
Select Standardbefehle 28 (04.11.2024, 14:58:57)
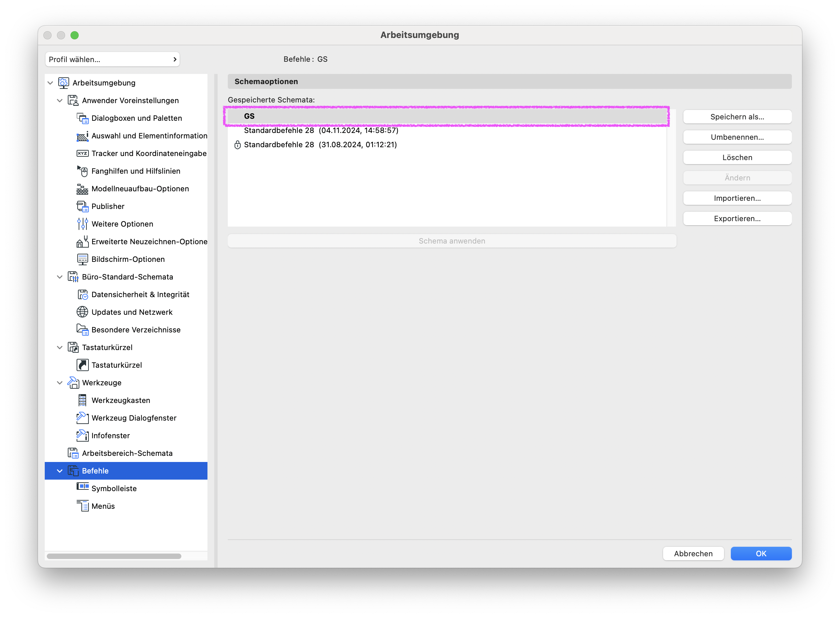coord(447,130)
